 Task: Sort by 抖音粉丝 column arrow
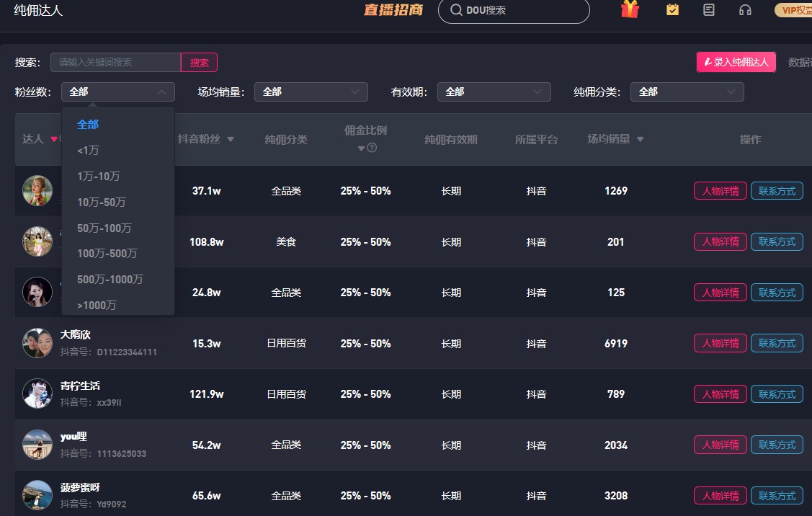[x=231, y=140]
